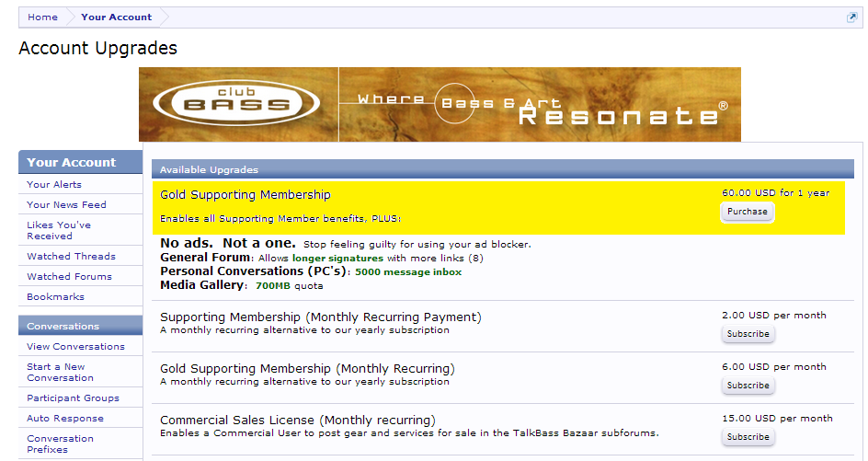Purchase Gold Supporting Membership
The height and width of the screenshot is (461, 868).
tap(748, 212)
